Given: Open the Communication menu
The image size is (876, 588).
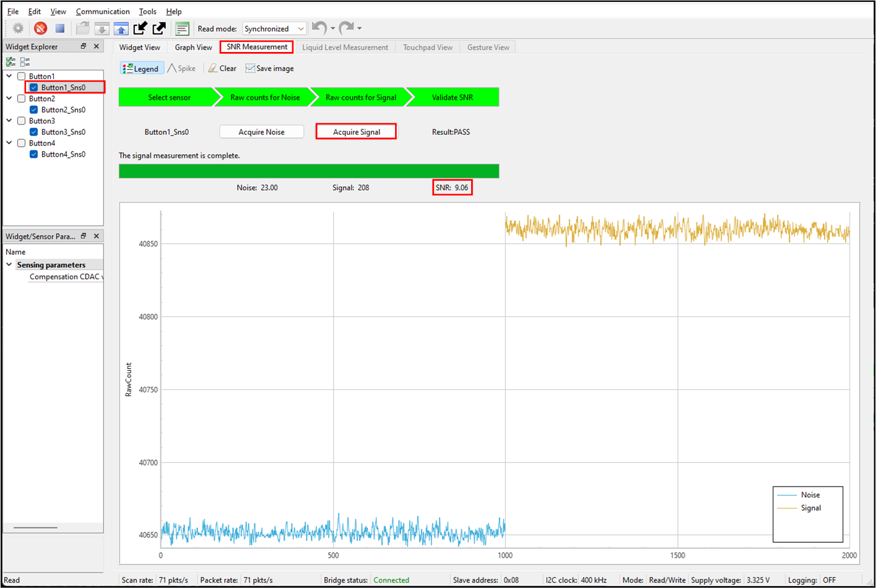Looking at the screenshot, I should pyautogui.click(x=103, y=11).
